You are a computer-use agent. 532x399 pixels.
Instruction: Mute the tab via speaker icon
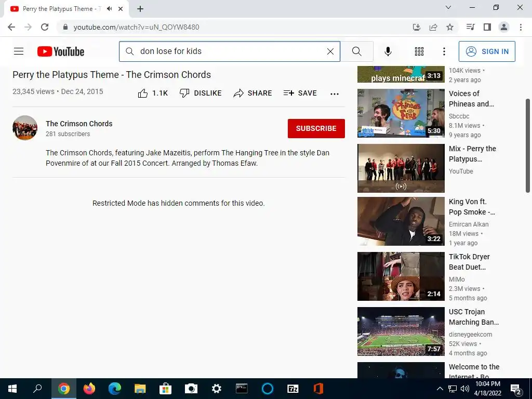click(x=109, y=9)
